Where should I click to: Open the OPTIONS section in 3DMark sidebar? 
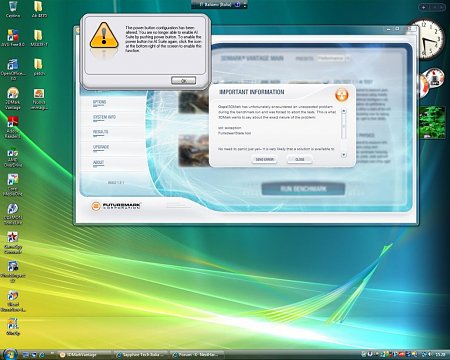(100, 103)
